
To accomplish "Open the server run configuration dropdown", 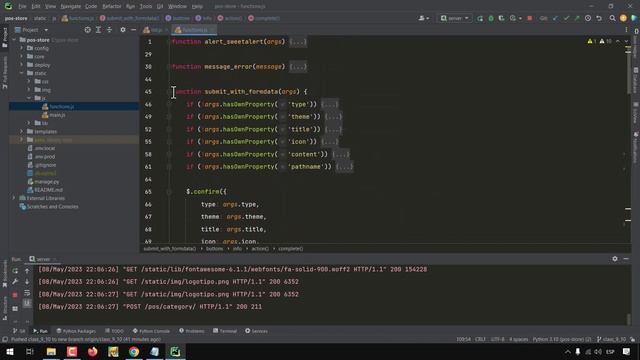I will point(455,18).
